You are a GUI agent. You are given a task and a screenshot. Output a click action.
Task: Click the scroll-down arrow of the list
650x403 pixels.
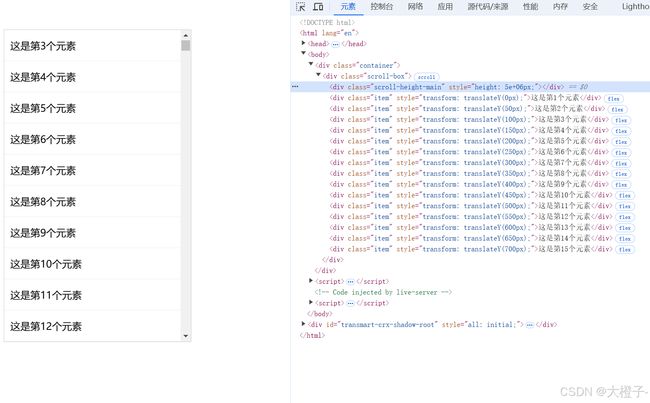(x=185, y=336)
